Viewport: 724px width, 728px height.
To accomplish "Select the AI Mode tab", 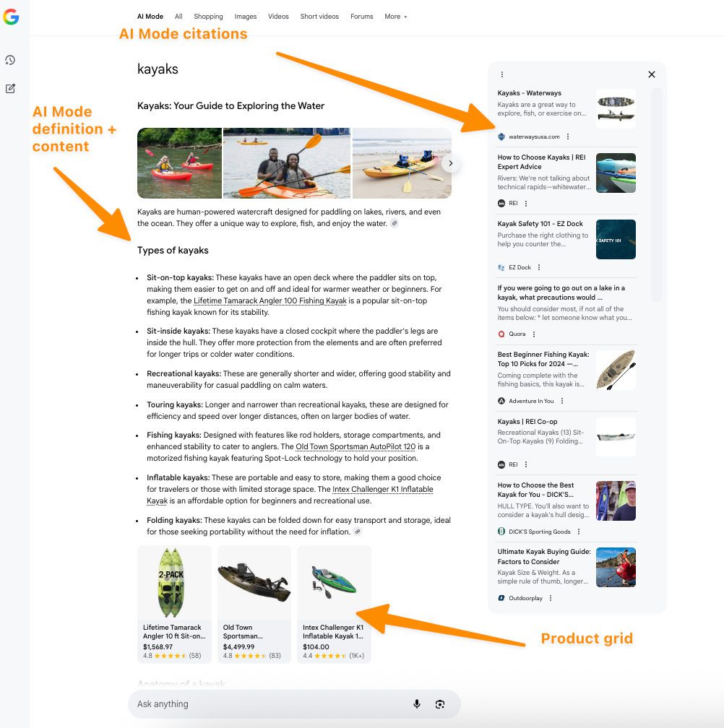I will tap(150, 17).
